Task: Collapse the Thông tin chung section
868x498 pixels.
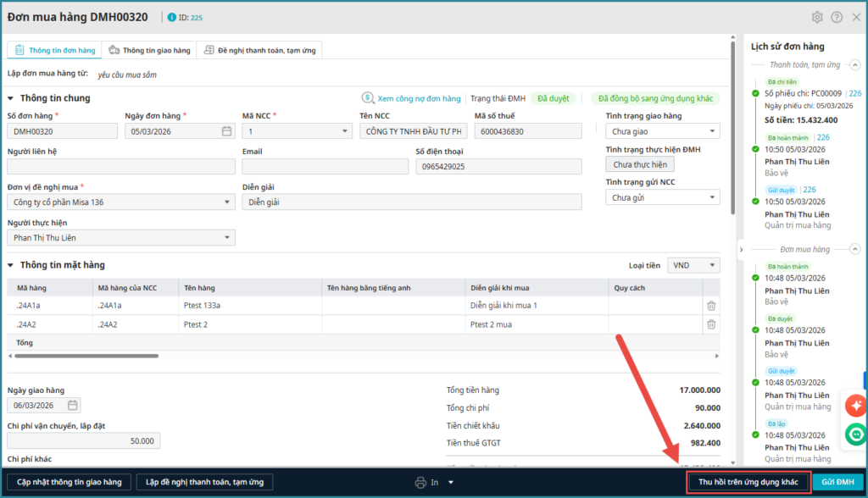Action: (x=11, y=98)
